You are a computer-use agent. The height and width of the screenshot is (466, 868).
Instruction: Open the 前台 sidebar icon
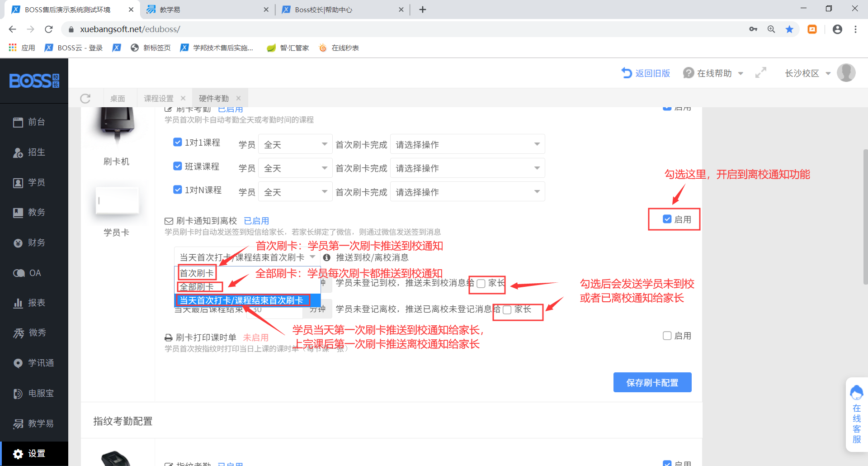click(x=18, y=122)
